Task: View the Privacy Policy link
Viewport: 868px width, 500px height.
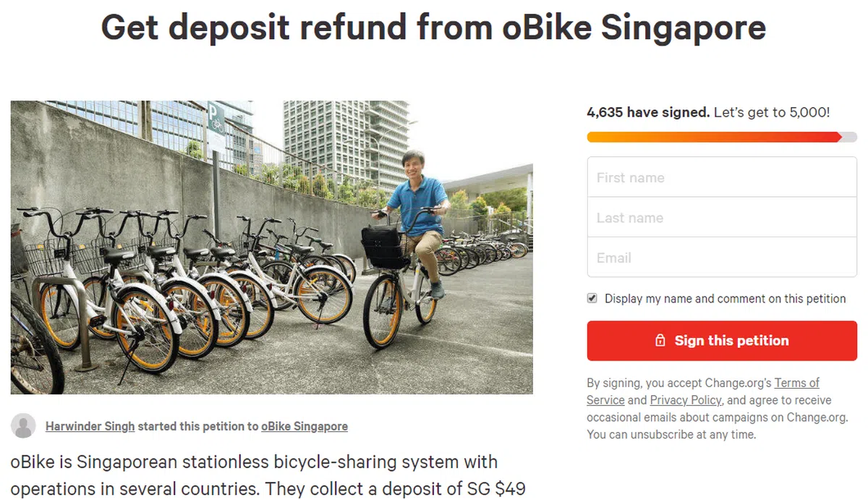Action: point(685,400)
